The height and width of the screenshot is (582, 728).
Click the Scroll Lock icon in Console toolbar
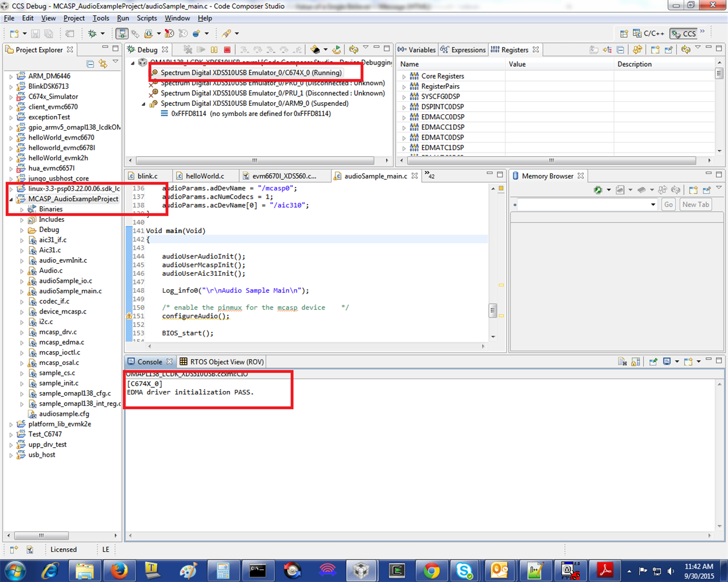[x=636, y=361]
